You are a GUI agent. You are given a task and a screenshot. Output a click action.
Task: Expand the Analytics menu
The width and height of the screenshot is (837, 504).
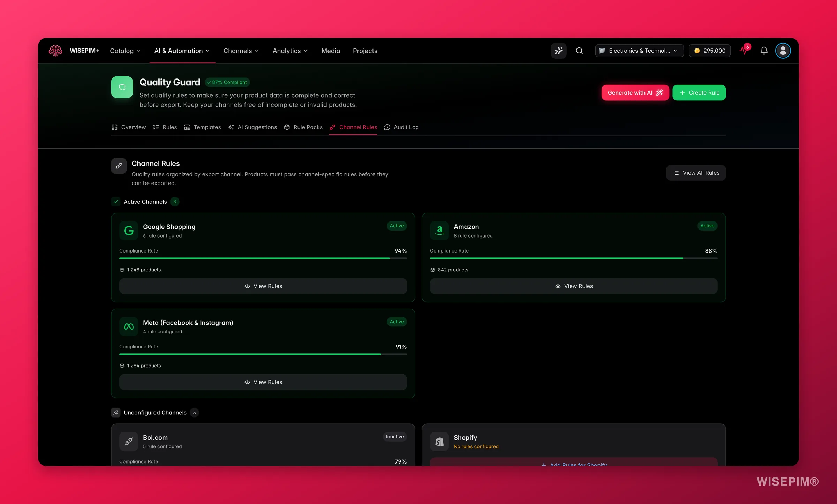(x=290, y=51)
